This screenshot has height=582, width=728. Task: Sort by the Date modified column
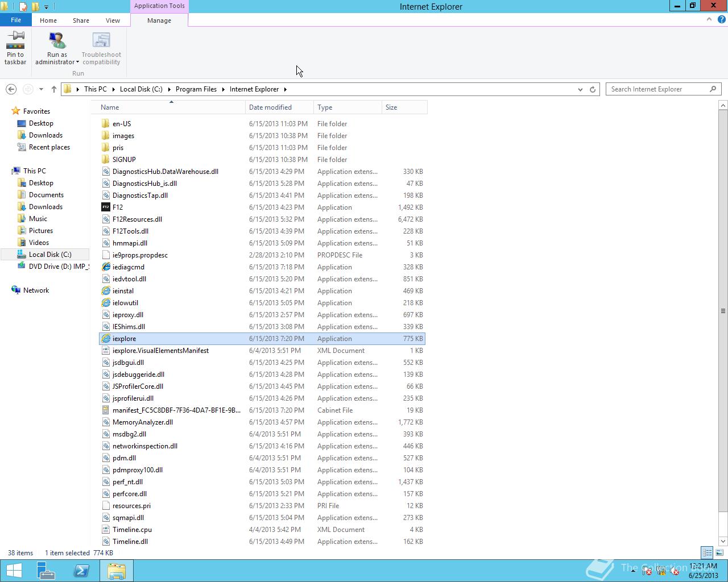(x=279, y=107)
